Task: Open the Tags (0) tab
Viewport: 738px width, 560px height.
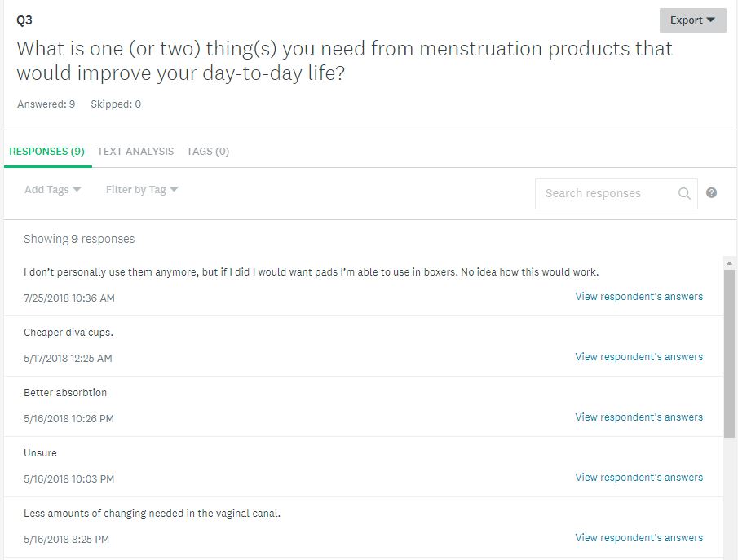Action: tap(208, 151)
